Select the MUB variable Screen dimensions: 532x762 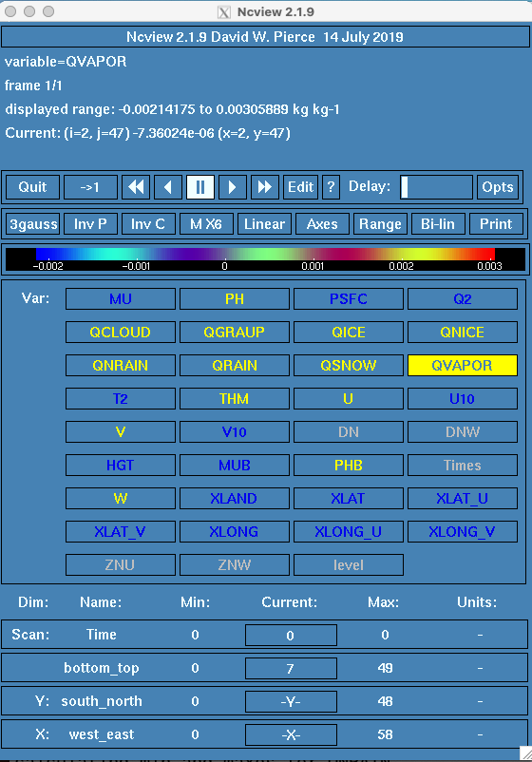(x=235, y=465)
